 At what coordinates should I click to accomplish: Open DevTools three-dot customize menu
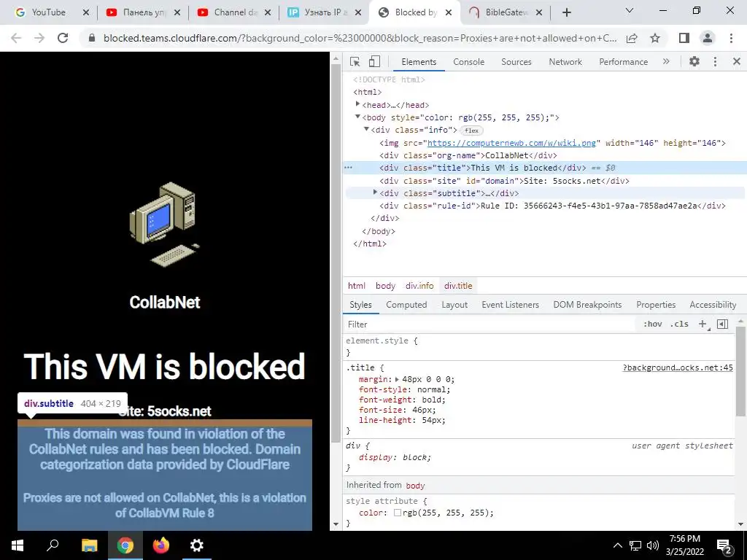[x=715, y=61]
